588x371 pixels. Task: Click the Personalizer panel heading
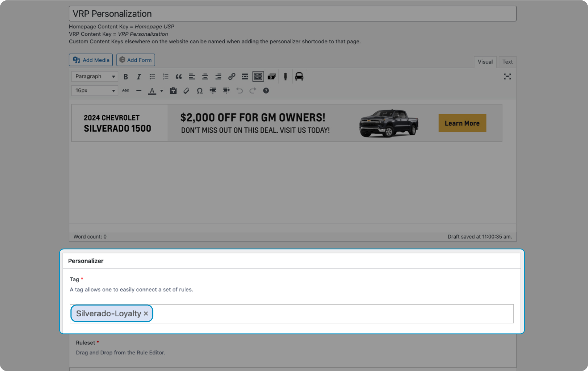[x=86, y=261]
